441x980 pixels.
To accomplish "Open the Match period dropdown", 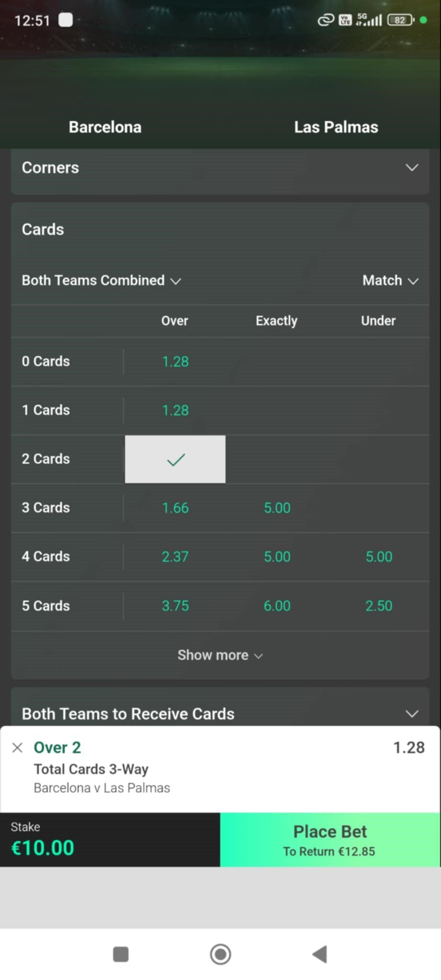I will [390, 280].
